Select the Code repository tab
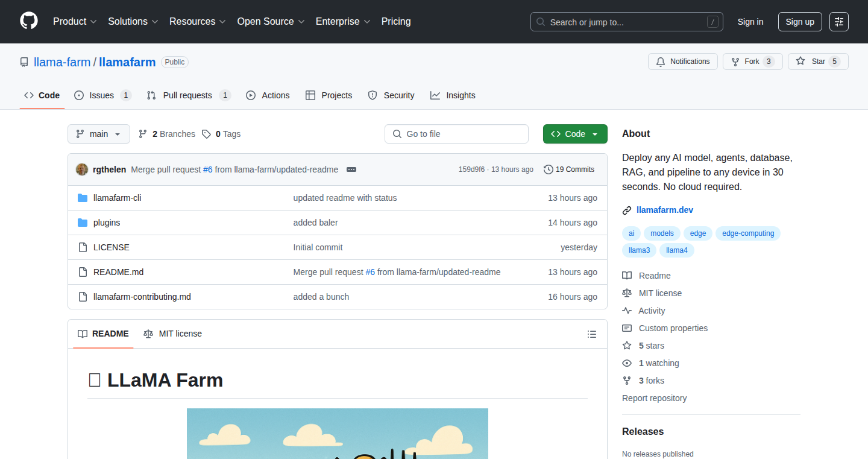Image resolution: width=868 pixels, height=459 pixels. (x=42, y=95)
